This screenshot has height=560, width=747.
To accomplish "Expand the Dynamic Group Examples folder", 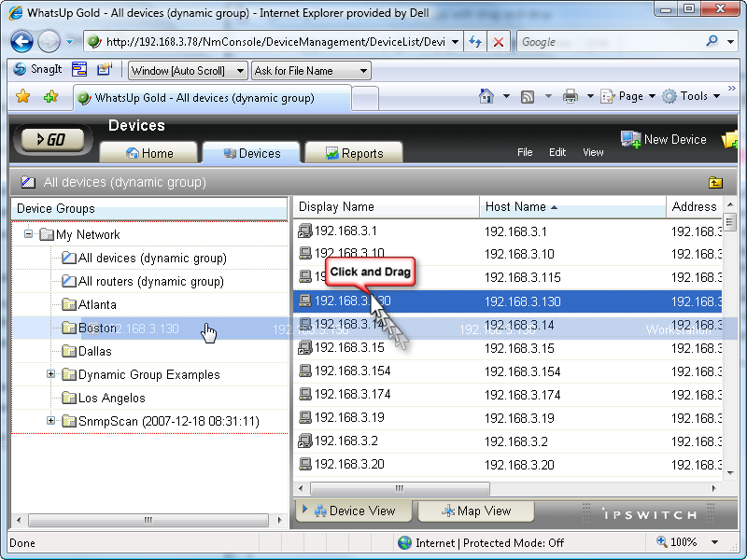I will 51,374.
